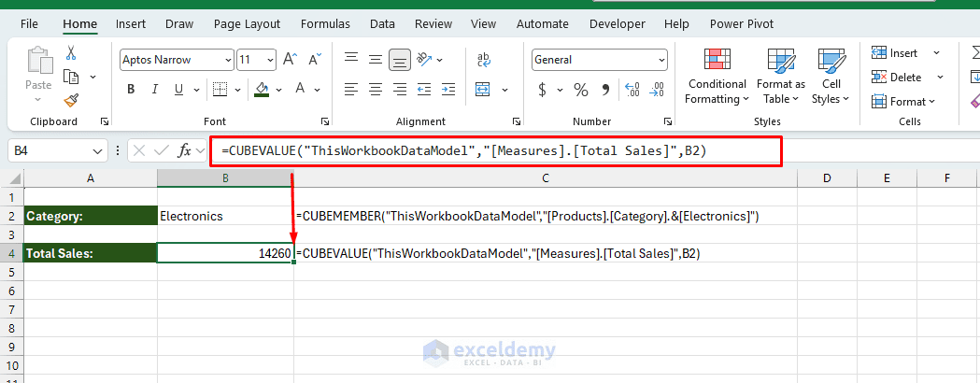Screen dimensions: 980x383
Task: Open the font size 11 dropdown
Action: click(x=270, y=60)
